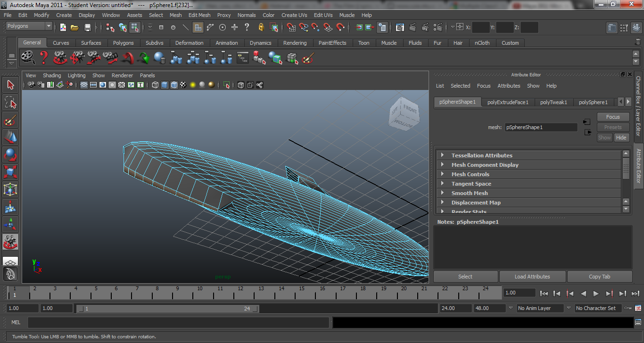Click the play forwards button
644x343 pixels.
point(596,293)
